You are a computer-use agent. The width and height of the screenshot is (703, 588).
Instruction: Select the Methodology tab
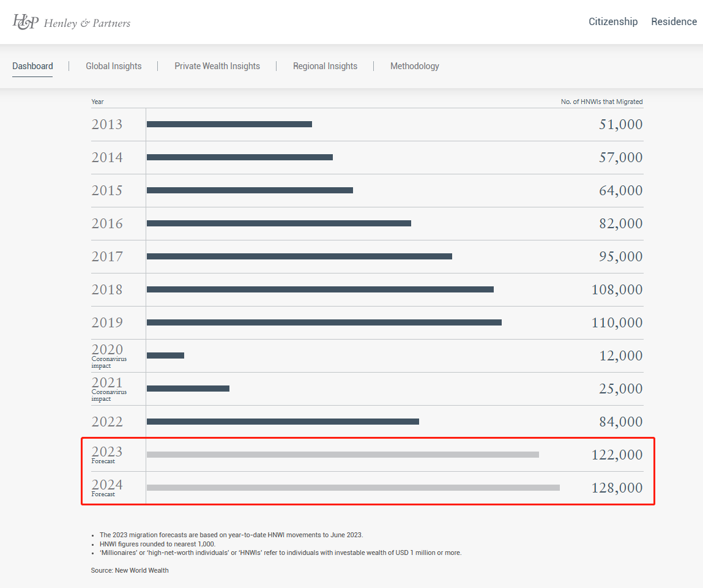click(414, 66)
